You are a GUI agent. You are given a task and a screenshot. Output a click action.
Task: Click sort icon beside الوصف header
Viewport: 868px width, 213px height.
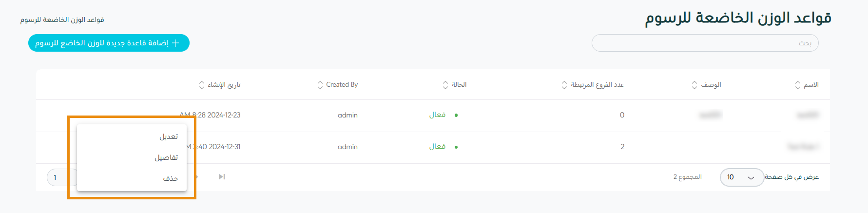click(694, 85)
